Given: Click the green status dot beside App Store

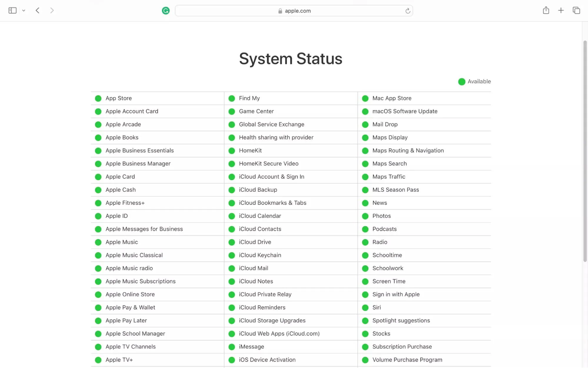Looking at the screenshot, I should point(98,98).
